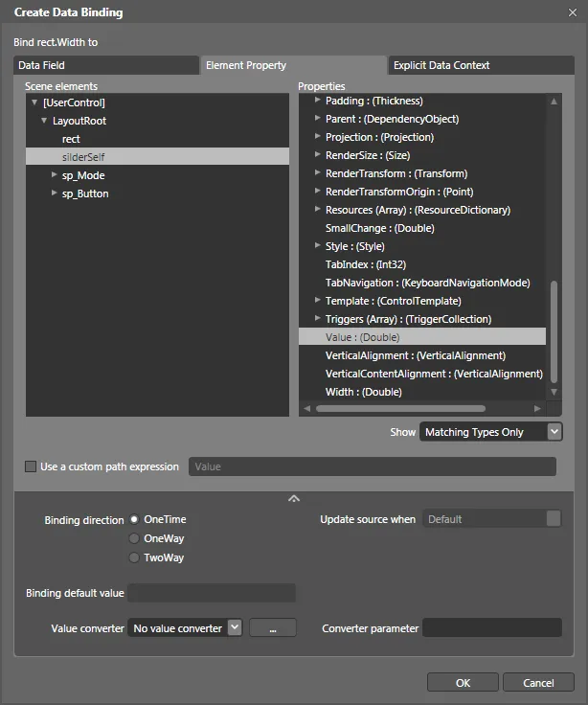Confirm binding with OK button
The height and width of the screenshot is (705, 588).
463,683
